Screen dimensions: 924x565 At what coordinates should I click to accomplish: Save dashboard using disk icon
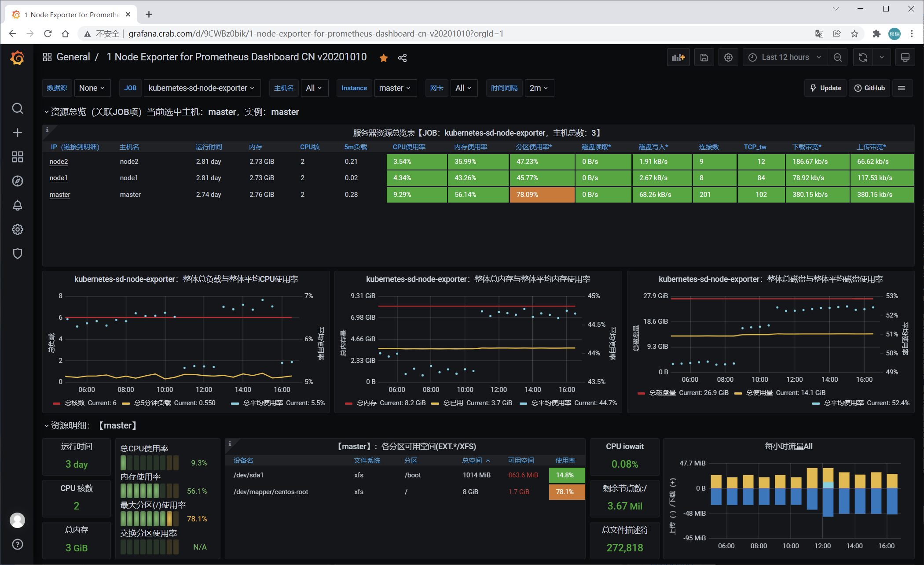point(704,58)
